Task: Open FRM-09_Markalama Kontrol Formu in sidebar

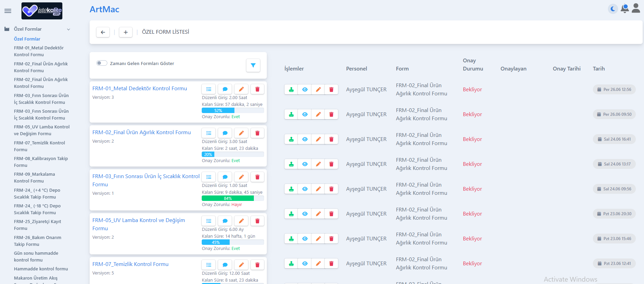Action: pos(34,177)
